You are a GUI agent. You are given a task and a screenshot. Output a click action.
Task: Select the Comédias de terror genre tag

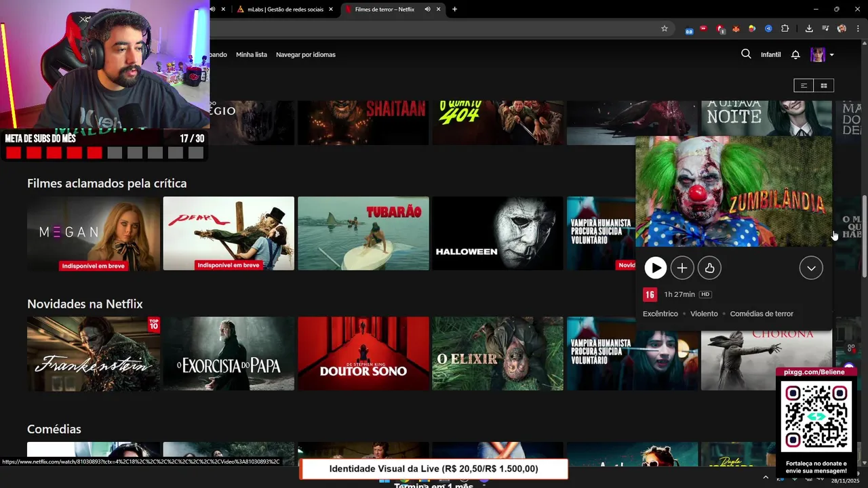(x=762, y=314)
